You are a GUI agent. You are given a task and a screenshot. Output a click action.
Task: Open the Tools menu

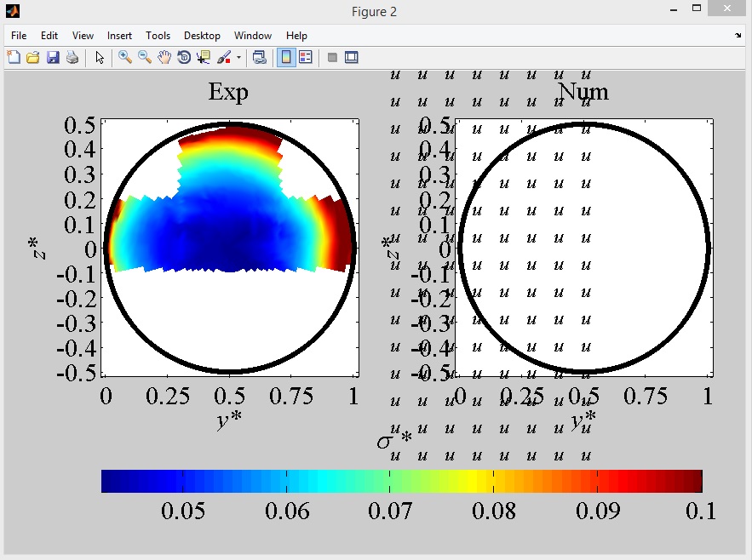tap(158, 36)
